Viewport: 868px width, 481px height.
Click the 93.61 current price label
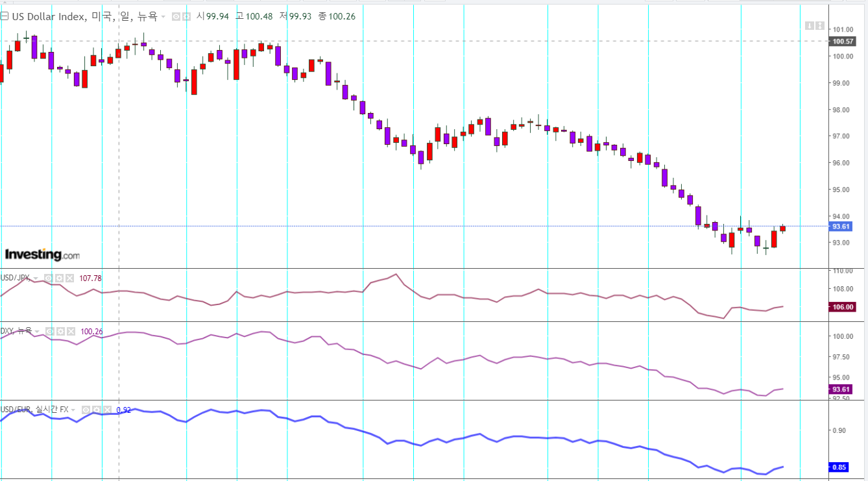pos(841,226)
